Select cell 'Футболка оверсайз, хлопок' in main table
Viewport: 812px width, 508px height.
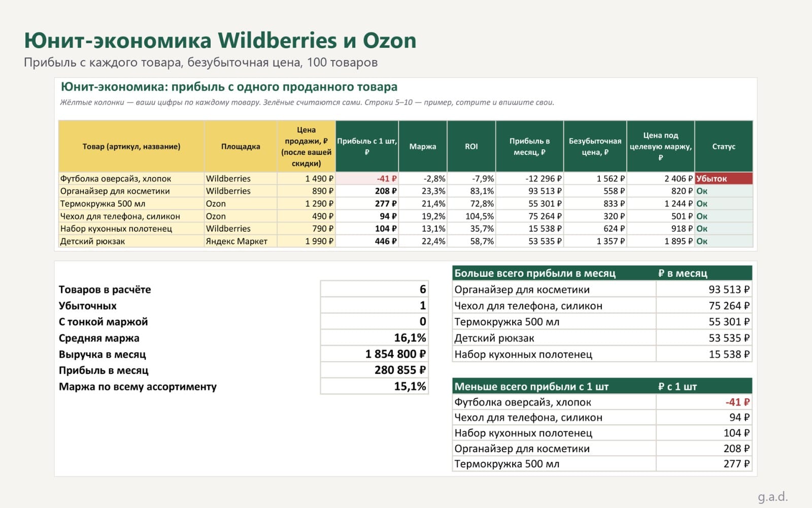pos(131,178)
